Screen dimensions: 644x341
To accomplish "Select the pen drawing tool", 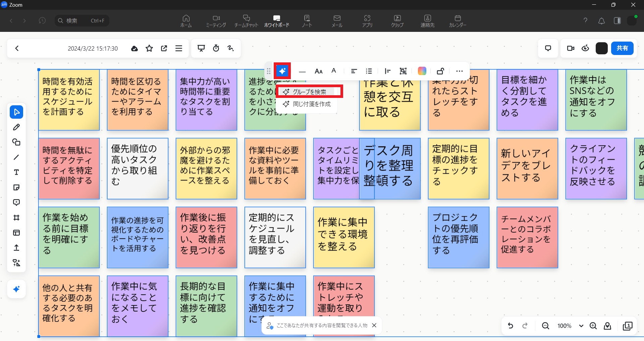I will pos(16,127).
